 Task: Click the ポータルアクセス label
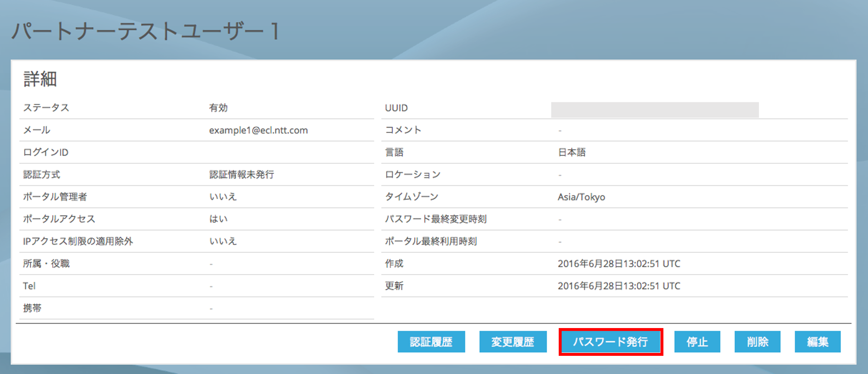tap(59, 219)
